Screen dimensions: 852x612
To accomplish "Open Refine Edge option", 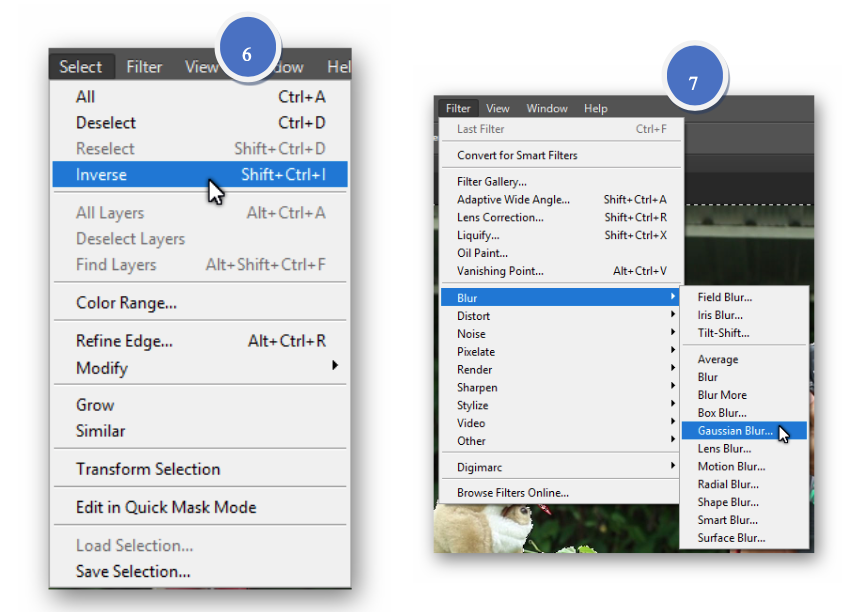I will coord(124,341).
